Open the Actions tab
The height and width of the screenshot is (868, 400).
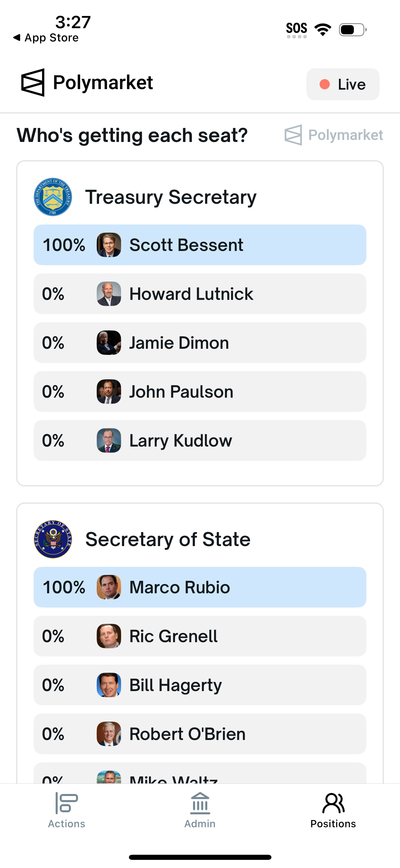[66, 810]
